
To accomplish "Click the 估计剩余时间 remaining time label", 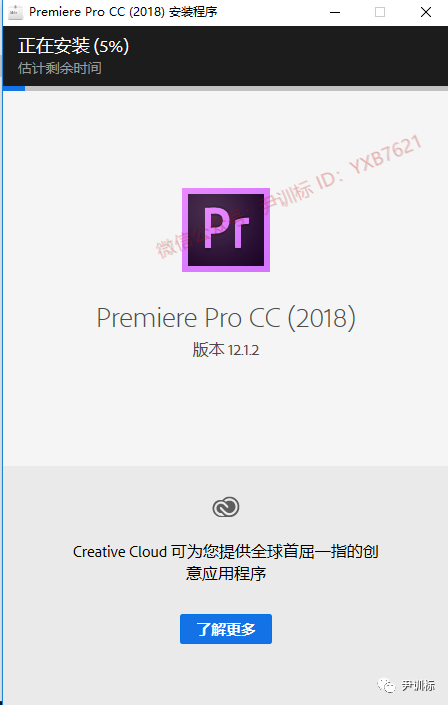I will [60, 68].
